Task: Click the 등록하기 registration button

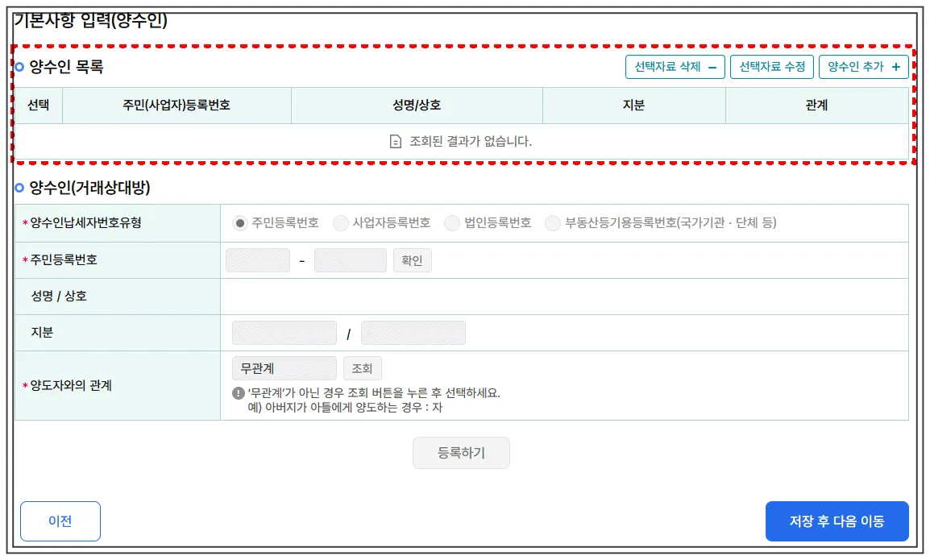Action: (461, 452)
